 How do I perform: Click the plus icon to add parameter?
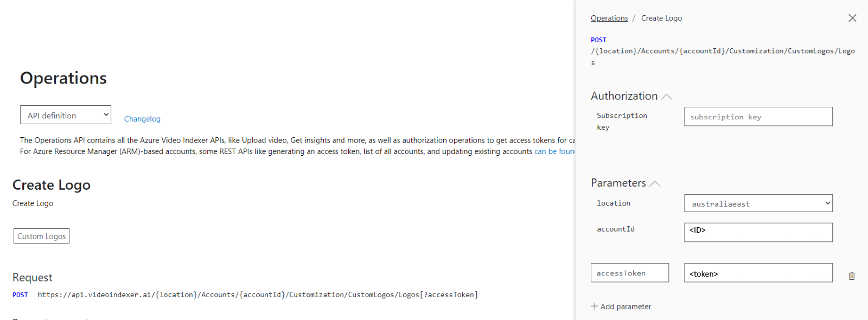pyautogui.click(x=595, y=306)
